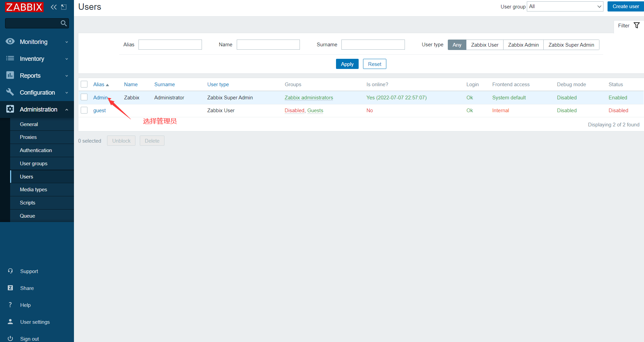Collapse the Administration menu chevron

(x=67, y=109)
